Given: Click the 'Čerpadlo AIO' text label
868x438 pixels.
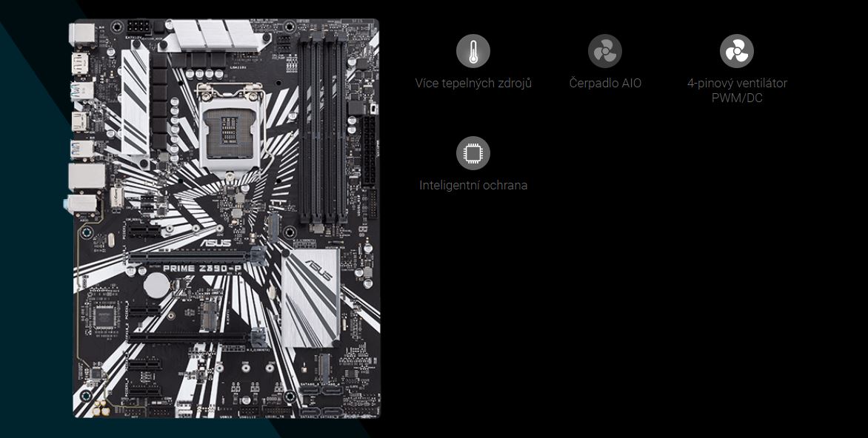Looking at the screenshot, I should tap(604, 83).
